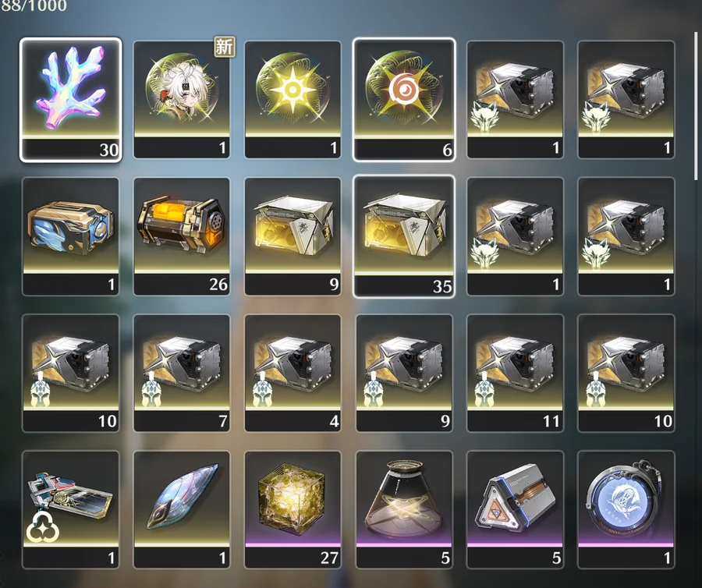The image size is (702, 588).
Task: Select the silver helmet-badge box with count 7
Action: click(182, 374)
